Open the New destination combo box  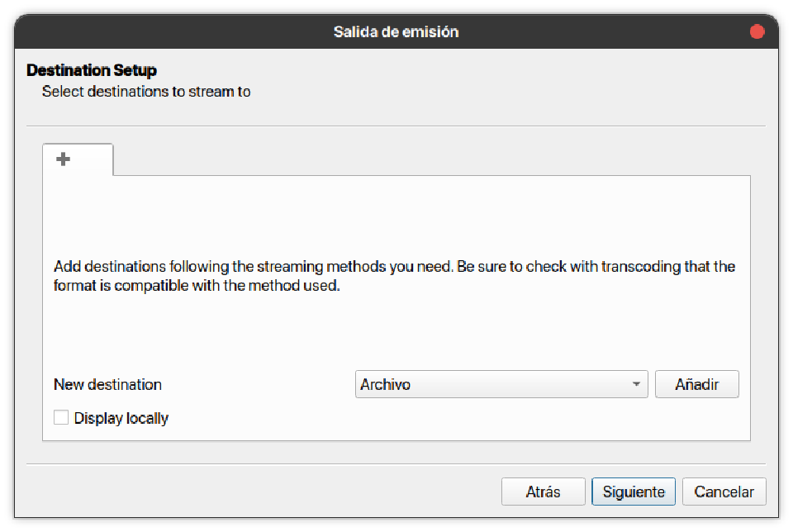[501, 384]
